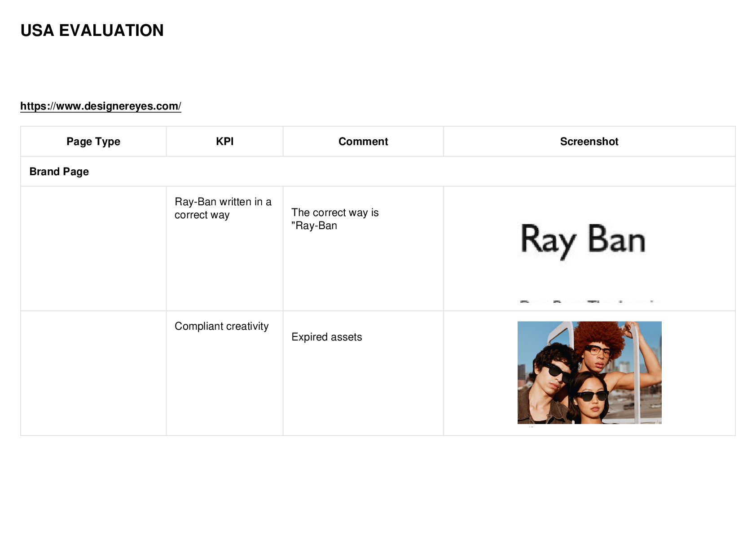Click the quoted "Ray-Ban text in comment
The width and height of the screenshot is (756, 535).
click(x=314, y=225)
